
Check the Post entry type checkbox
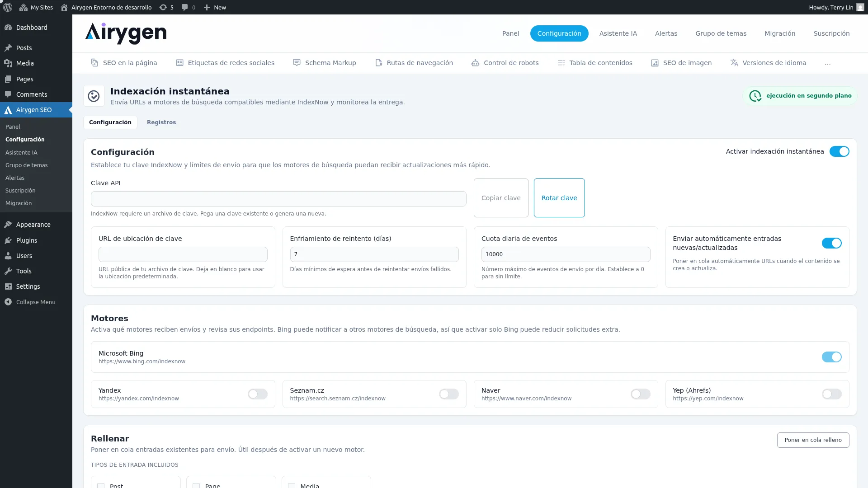point(101,486)
